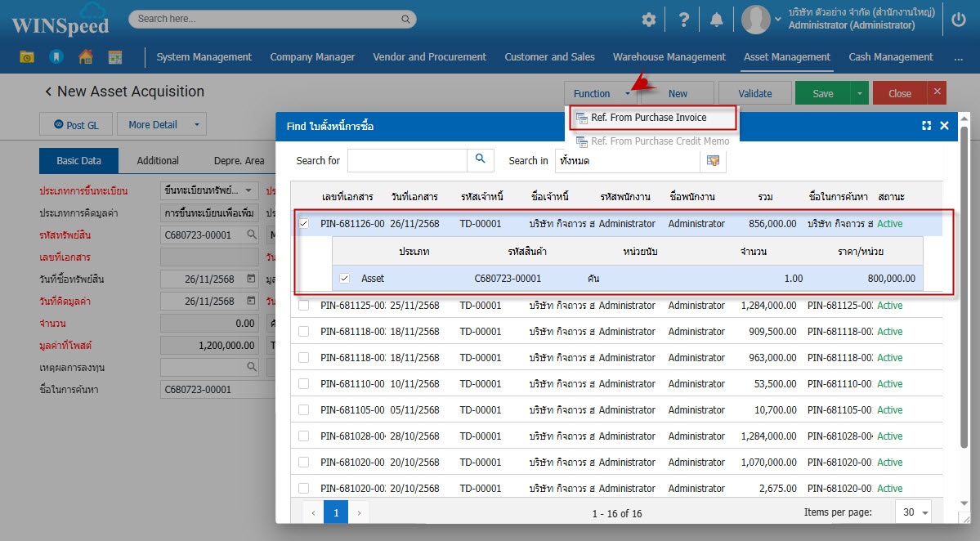Click the settings gear icon in header
This screenshot has height=541, width=980.
coord(649,20)
